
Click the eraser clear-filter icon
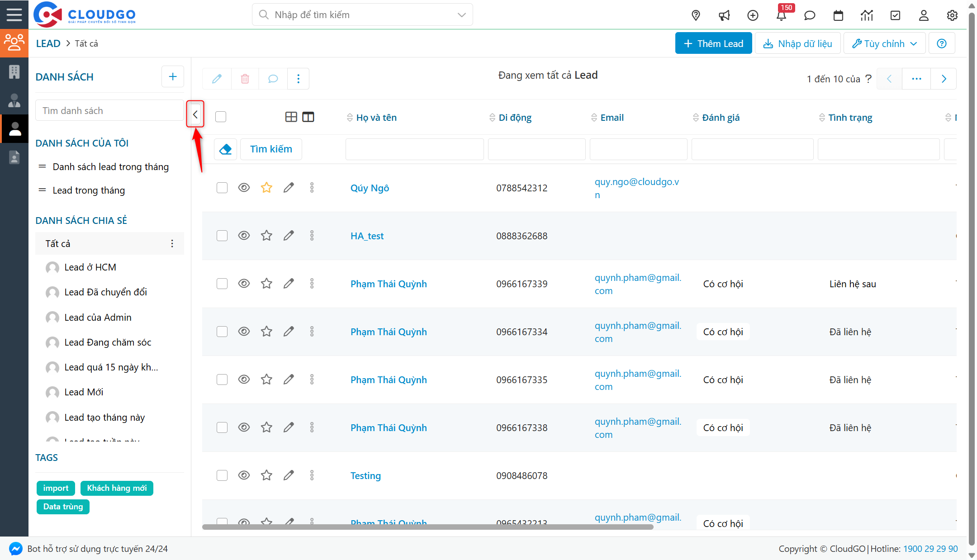click(x=225, y=149)
